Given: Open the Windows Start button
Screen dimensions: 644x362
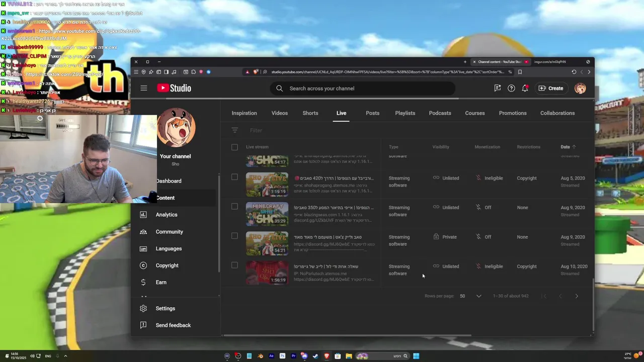Looking at the screenshot, I should (x=416, y=356).
